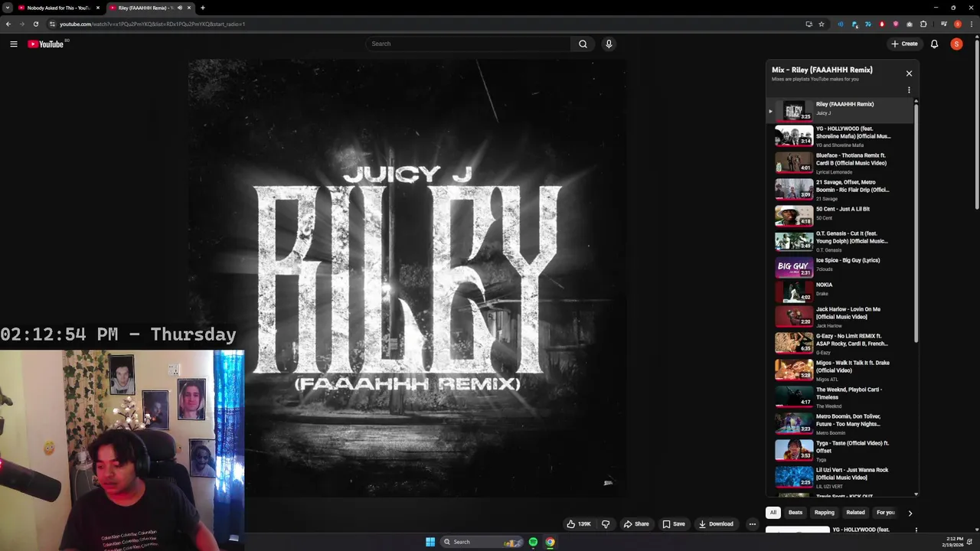This screenshot has height=551, width=980.
Task: Select the Related filter chip
Action: click(856, 513)
